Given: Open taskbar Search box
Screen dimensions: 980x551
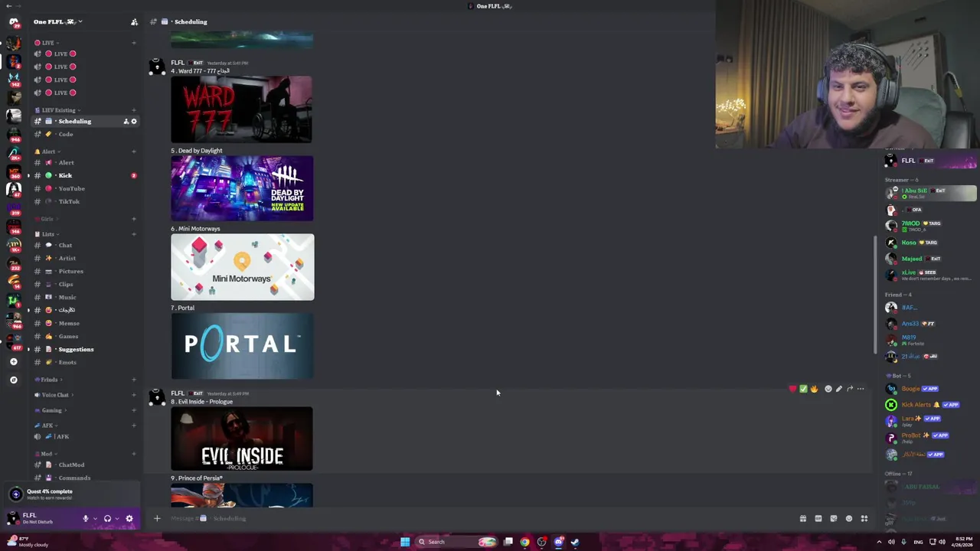Looking at the screenshot, I should (x=456, y=542).
